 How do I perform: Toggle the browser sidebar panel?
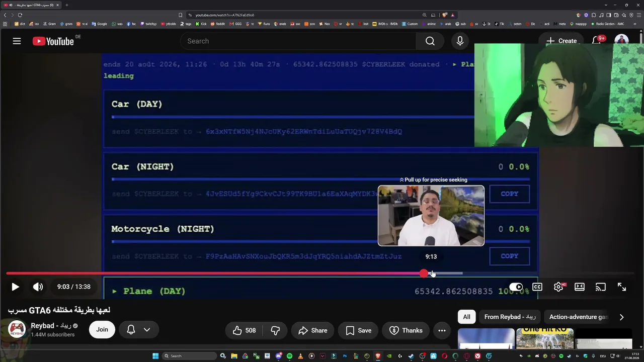[608, 15]
